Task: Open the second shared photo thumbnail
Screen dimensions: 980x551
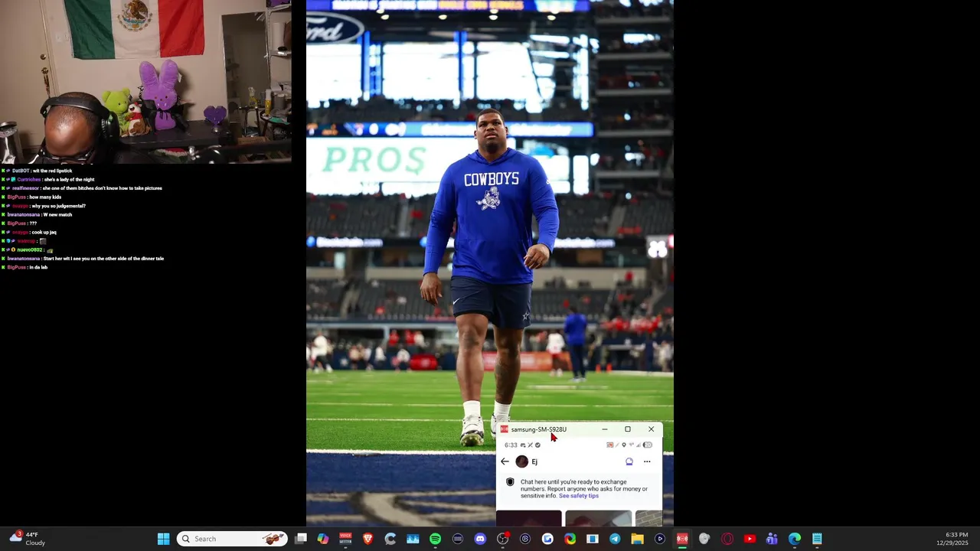Action: click(x=598, y=519)
